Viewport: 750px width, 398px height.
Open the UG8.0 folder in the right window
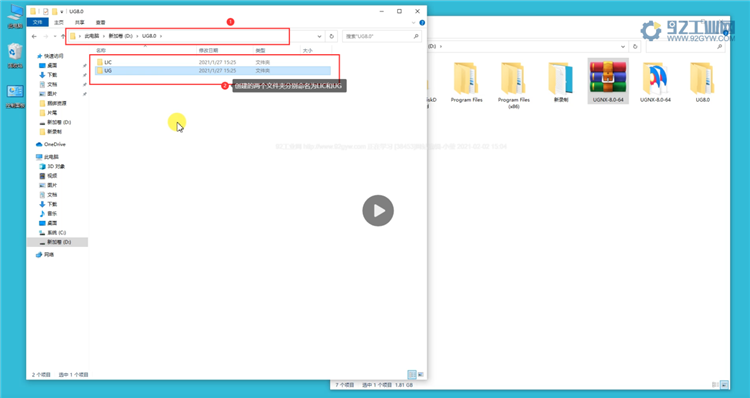pos(702,78)
